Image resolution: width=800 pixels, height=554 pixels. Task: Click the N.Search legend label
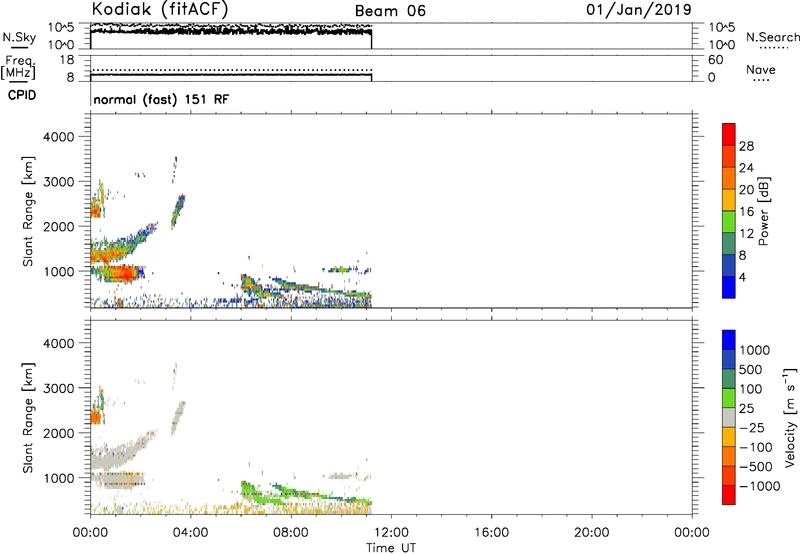coord(773,37)
